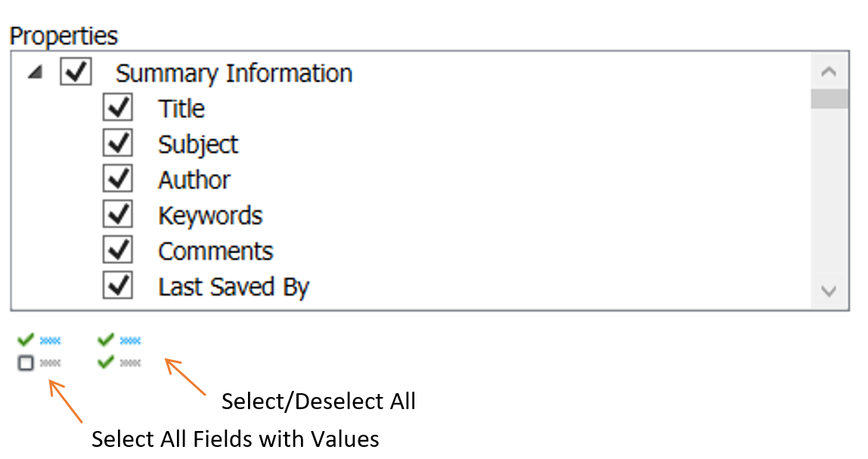Click the Properties list scrollbar thumb
Screen dimensions: 868x459
pos(829,99)
